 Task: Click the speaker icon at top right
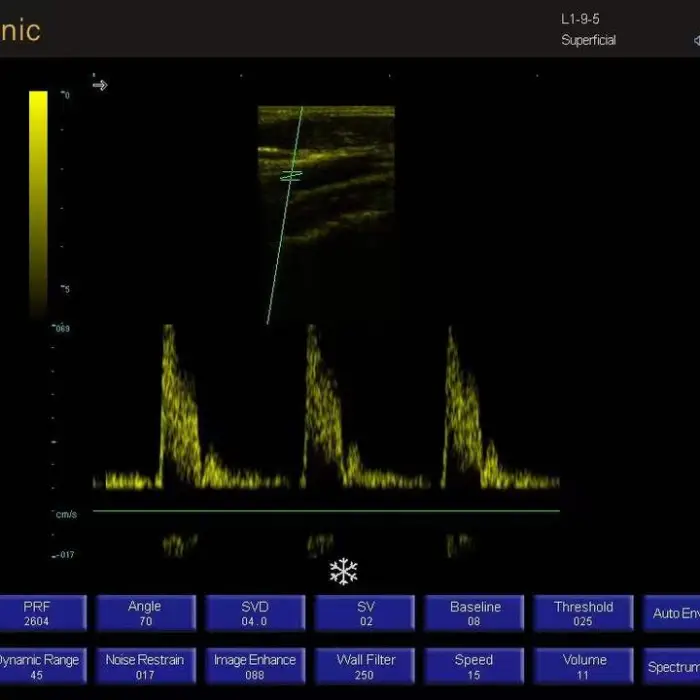[696, 41]
